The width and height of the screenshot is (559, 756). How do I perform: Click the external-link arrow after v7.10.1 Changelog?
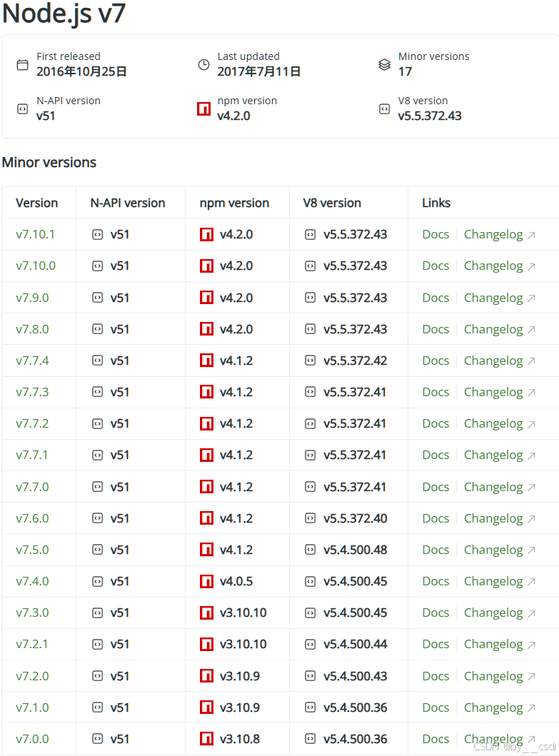coord(531,236)
